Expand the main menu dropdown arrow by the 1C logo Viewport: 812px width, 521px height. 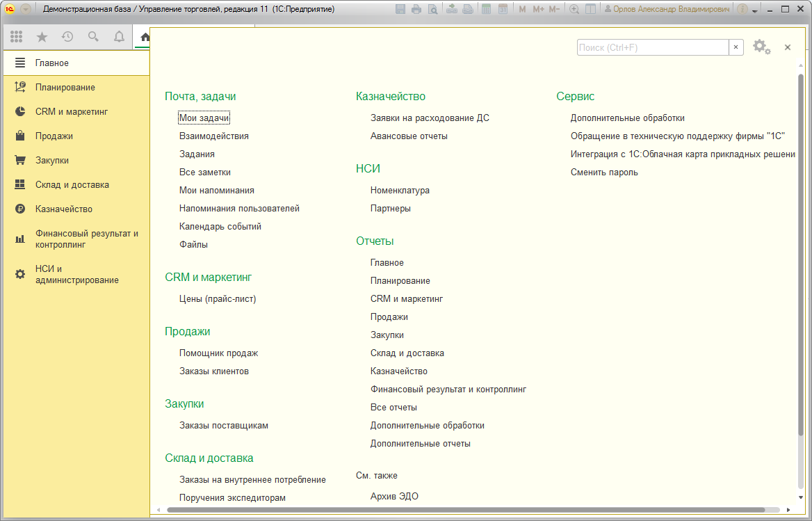[x=26, y=9]
